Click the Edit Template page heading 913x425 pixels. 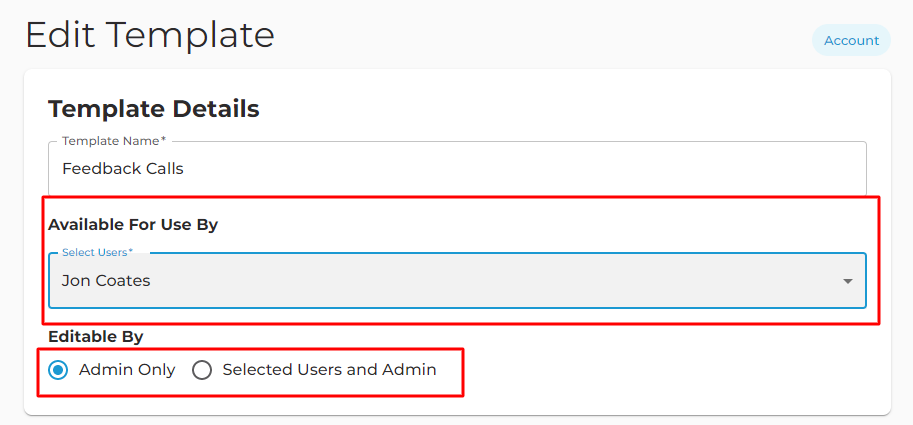pyautogui.click(x=150, y=35)
